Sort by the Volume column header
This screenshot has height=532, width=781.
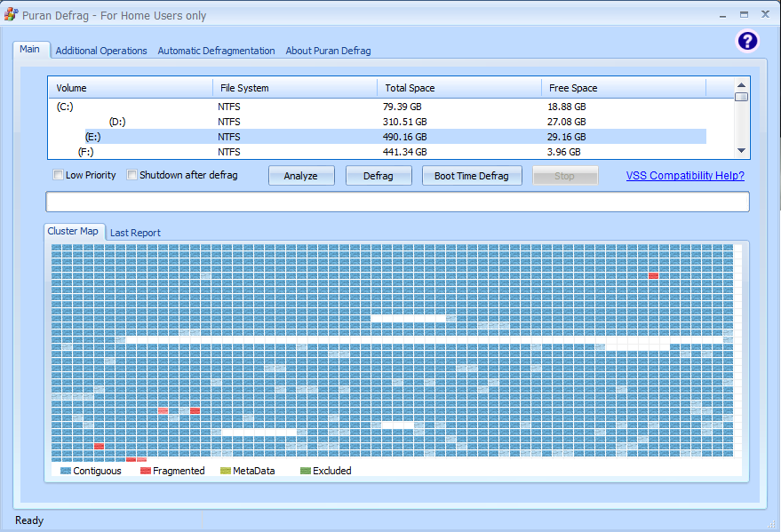tap(131, 88)
